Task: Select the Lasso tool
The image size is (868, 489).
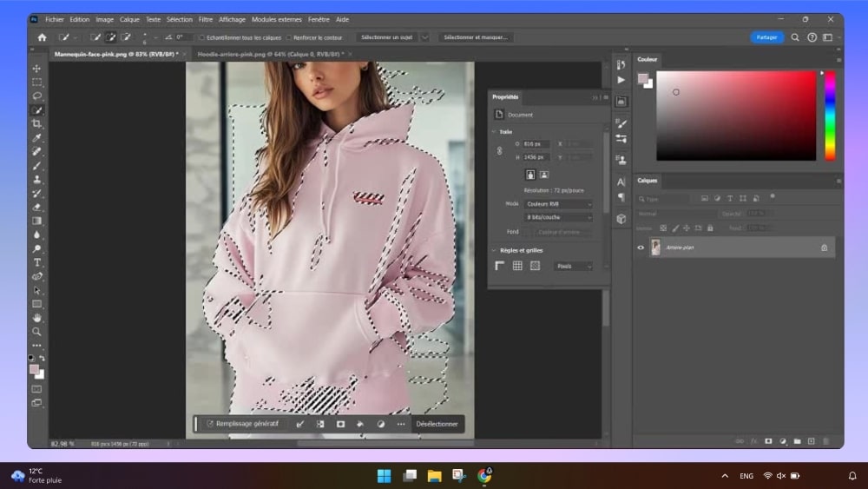Action: click(x=37, y=96)
